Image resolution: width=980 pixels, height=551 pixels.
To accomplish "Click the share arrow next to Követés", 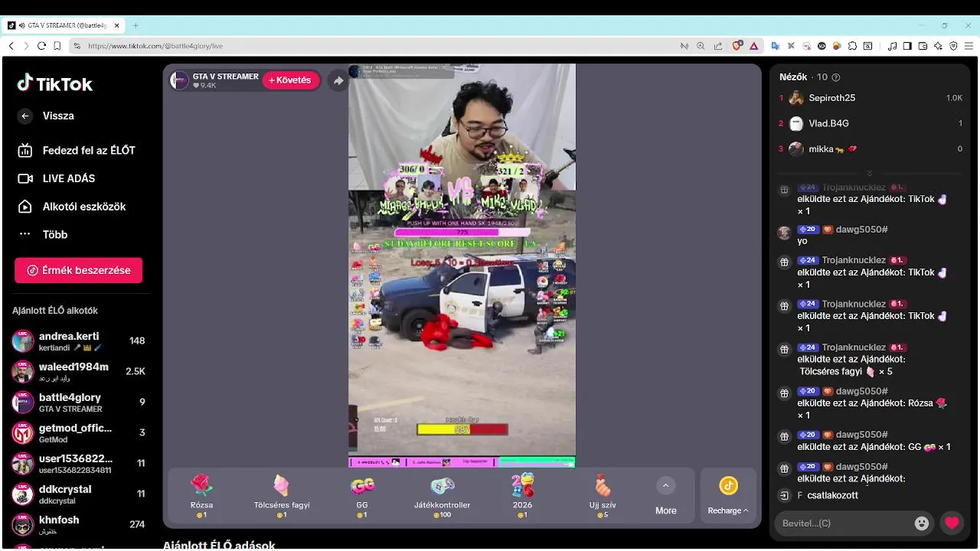I will pyautogui.click(x=338, y=80).
